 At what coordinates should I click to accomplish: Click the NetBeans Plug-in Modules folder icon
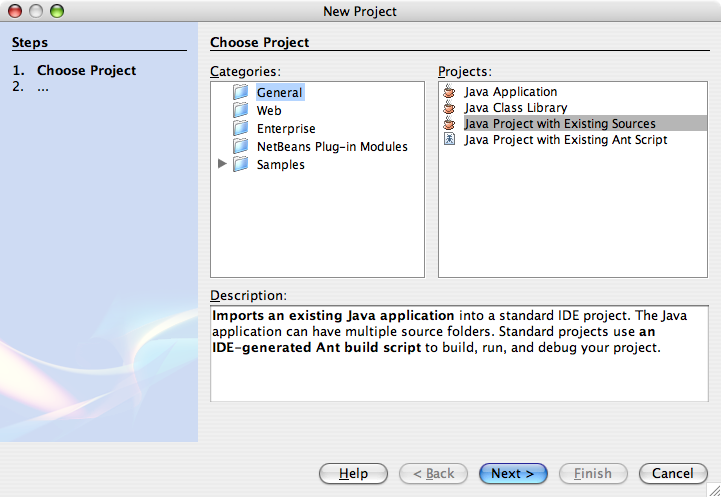tap(240, 147)
